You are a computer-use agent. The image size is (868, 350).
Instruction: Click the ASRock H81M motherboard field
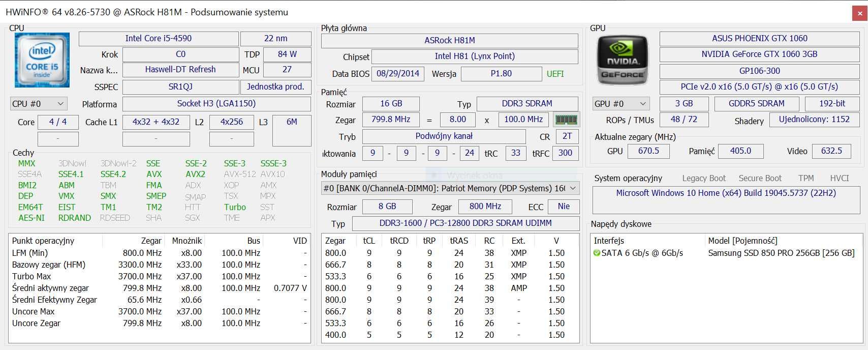click(450, 41)
